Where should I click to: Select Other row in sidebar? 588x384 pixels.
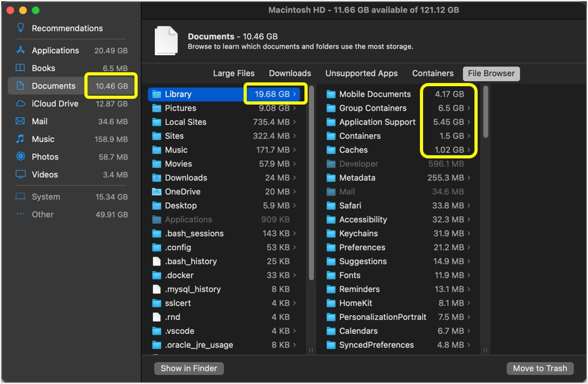(x=71, y=214)
